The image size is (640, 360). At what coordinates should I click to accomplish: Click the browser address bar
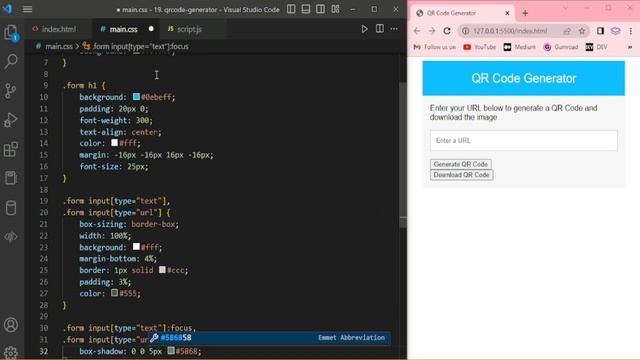tap(510, 31)
